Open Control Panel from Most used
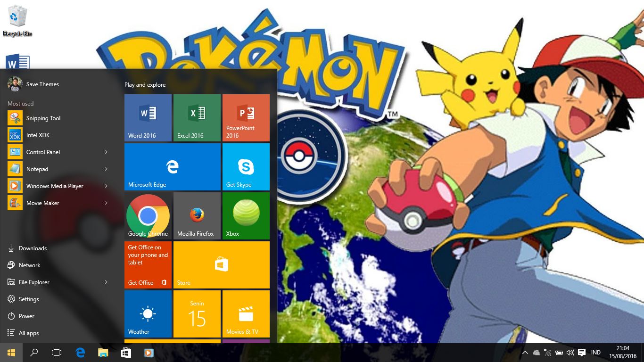The height and width of the screenshot is (362, 644). pos(58,152)
